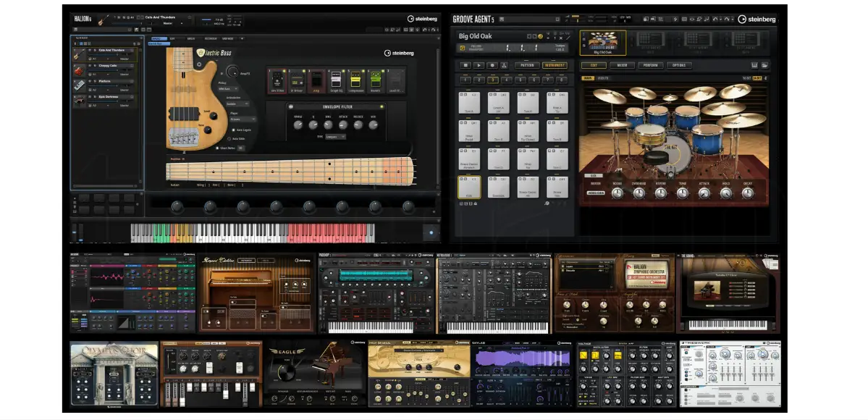Viewport: 868px width, 420px height.
Task: Click the master volume slider in HALion header
Action: [206, 20]
